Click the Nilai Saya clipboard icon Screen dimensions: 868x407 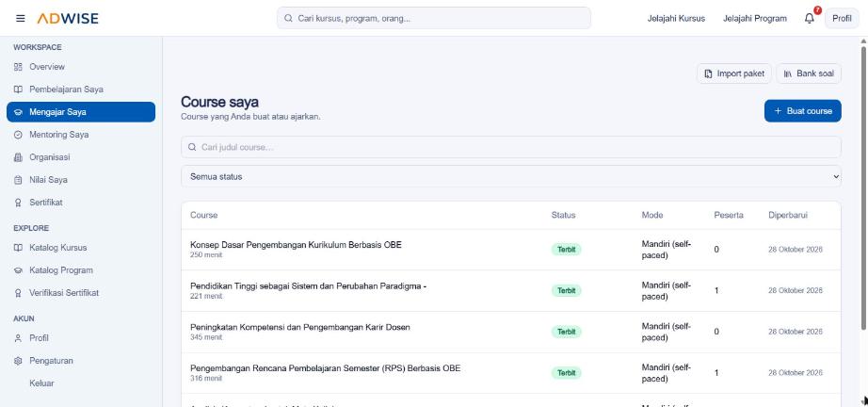point(18,180)
